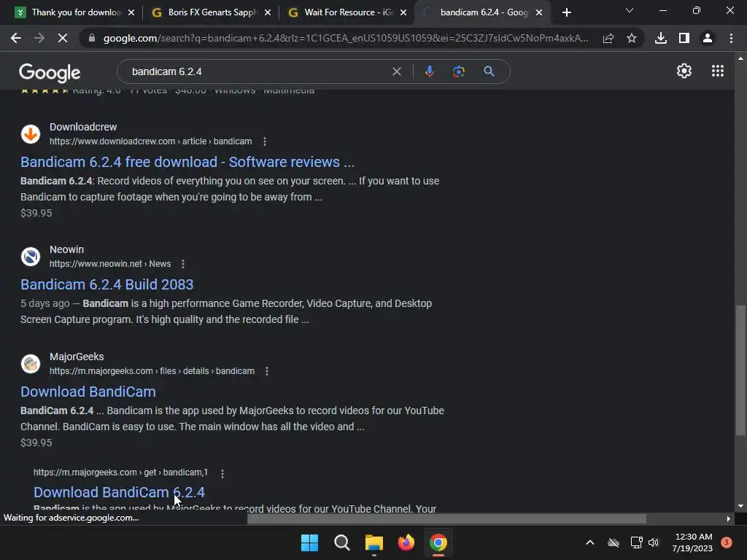This screenshot has height=560, width=747.
Task: Click the network/display tray icon
Action: pyautogui.click(x=636, y=542)
